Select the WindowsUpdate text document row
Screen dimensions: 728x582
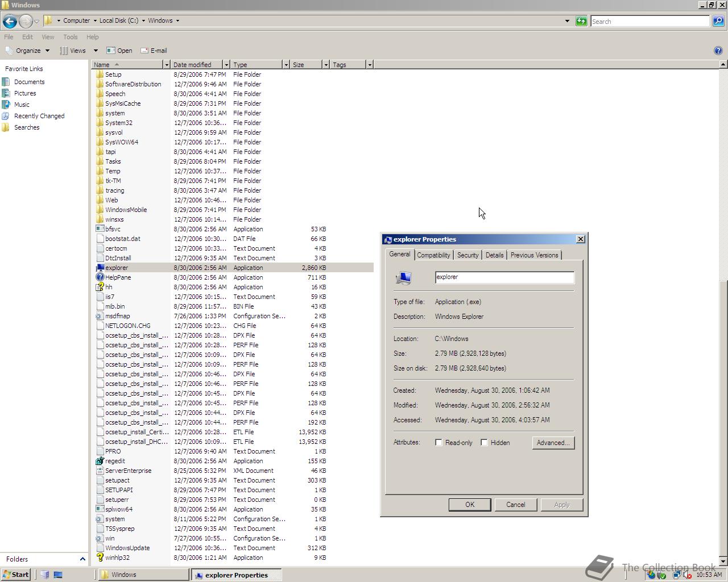coord(234,548)
